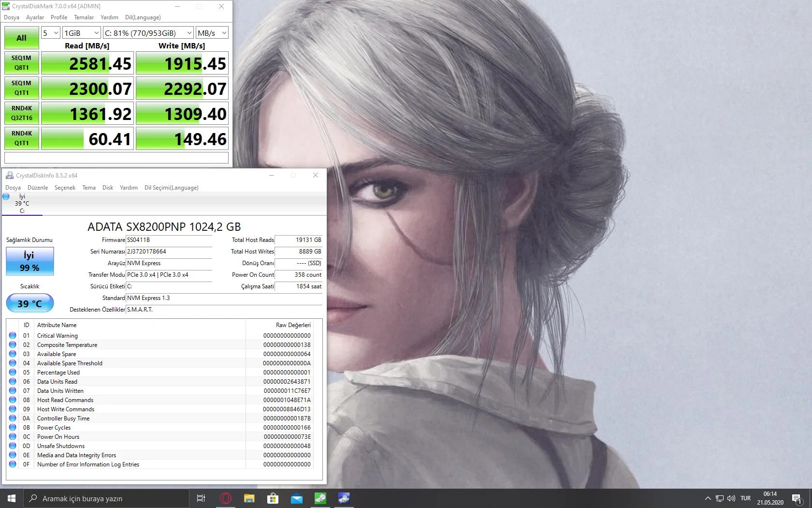812x508 pixels.
Task: Open the Disk menu in CrystalDiskInfo
Action: coord(107,188)
